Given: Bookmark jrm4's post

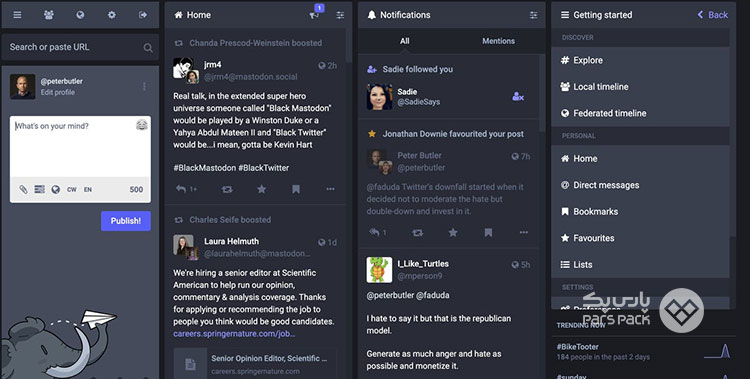Looking at the screenshot, I should click(296, 190).
